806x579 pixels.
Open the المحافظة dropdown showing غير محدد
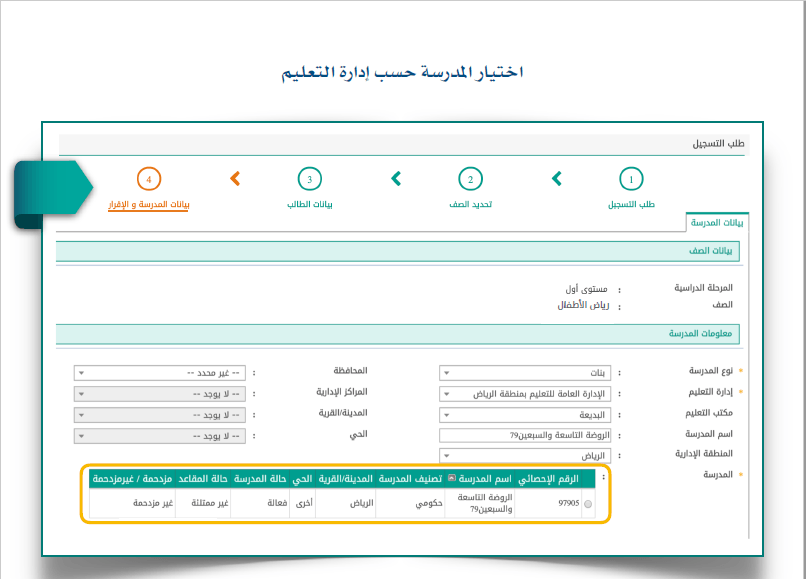[160, 373]
